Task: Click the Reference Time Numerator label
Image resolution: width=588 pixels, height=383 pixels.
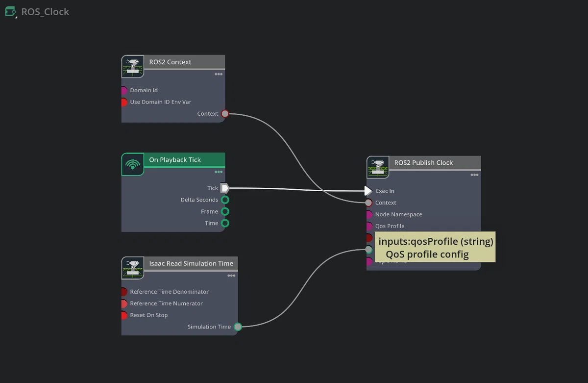Action: point(167,304)
